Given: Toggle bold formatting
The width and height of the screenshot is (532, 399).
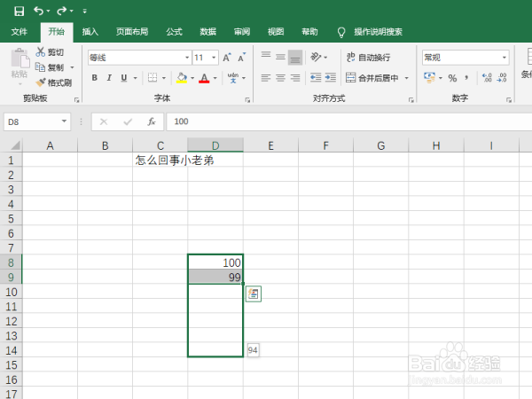Looking at the screenshot, I should (95, 78).
